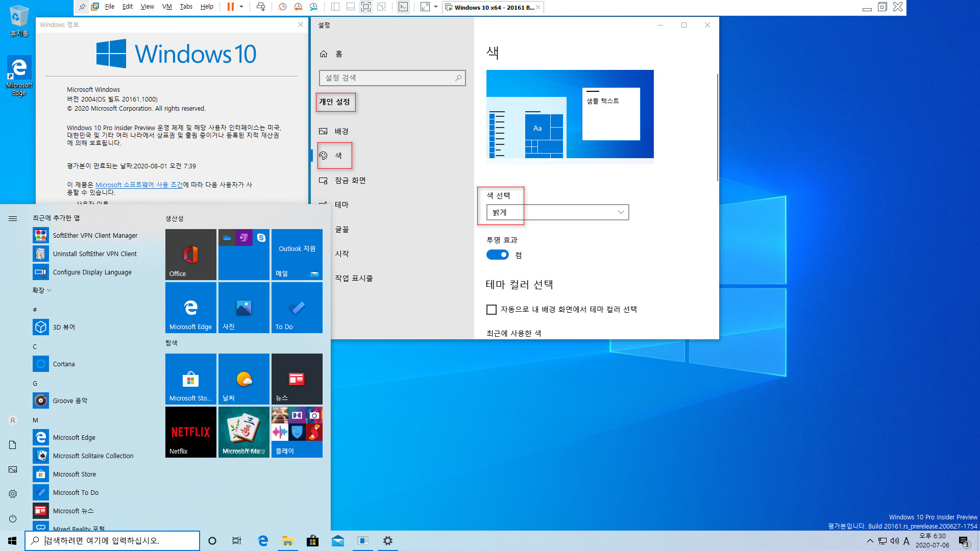Open the 뉴스 news tile
This screenshot has width=980, height=551.
pyautogui.click(x=297, y=379)
